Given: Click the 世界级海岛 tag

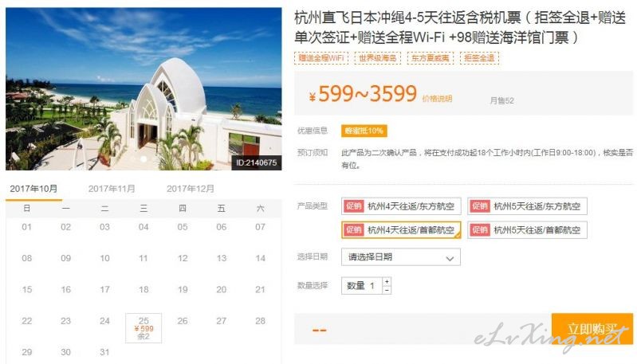Looking at the screenshot, I should (377, 58).
